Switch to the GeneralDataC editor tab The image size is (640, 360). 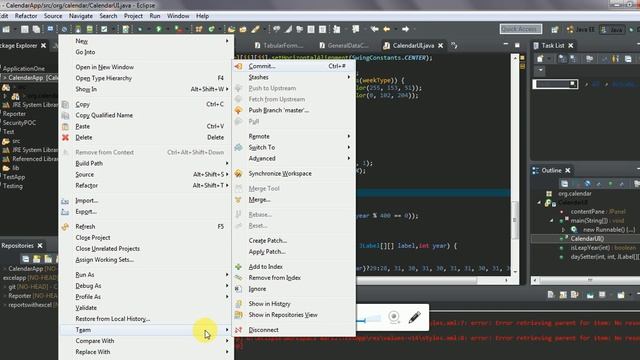[344, 46]
